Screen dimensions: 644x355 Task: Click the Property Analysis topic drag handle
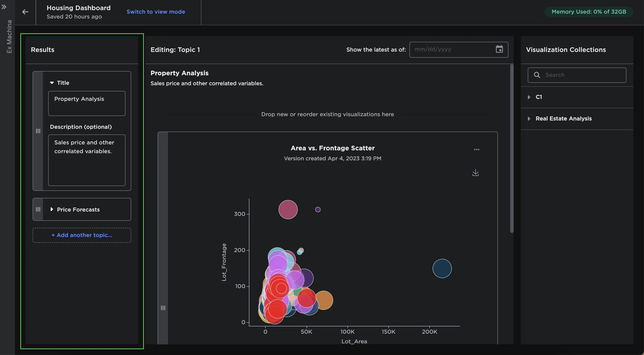click(x=38, y=131)
